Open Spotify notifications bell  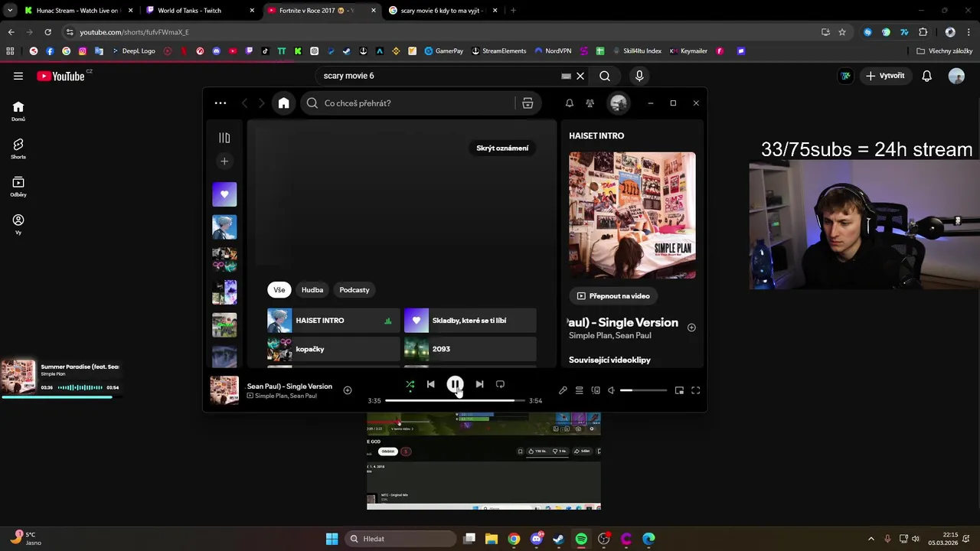pos(569,103)
